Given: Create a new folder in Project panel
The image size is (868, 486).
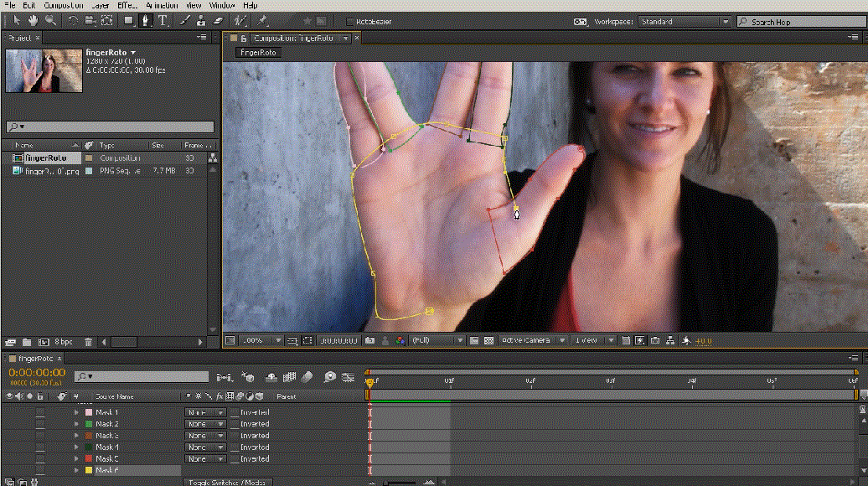Looking at the screenshot, I should click(27, 342).
